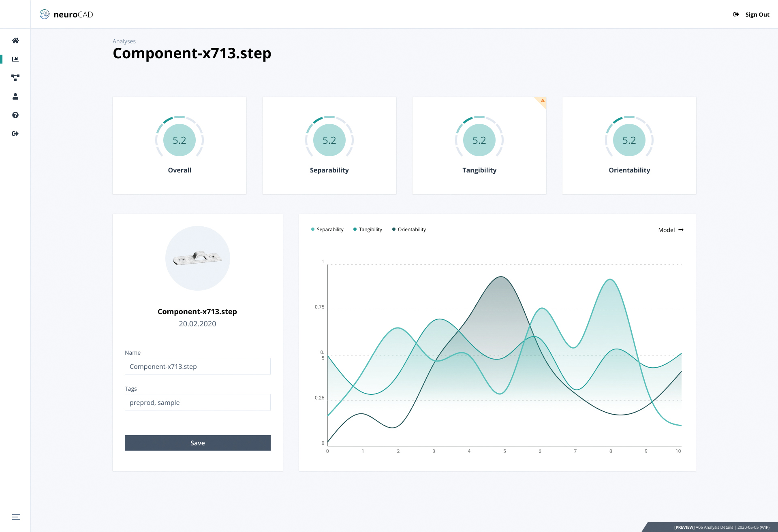Click the Component-x713.step name under thumbnail
The image size is (778, 532).
pos(197,312)
